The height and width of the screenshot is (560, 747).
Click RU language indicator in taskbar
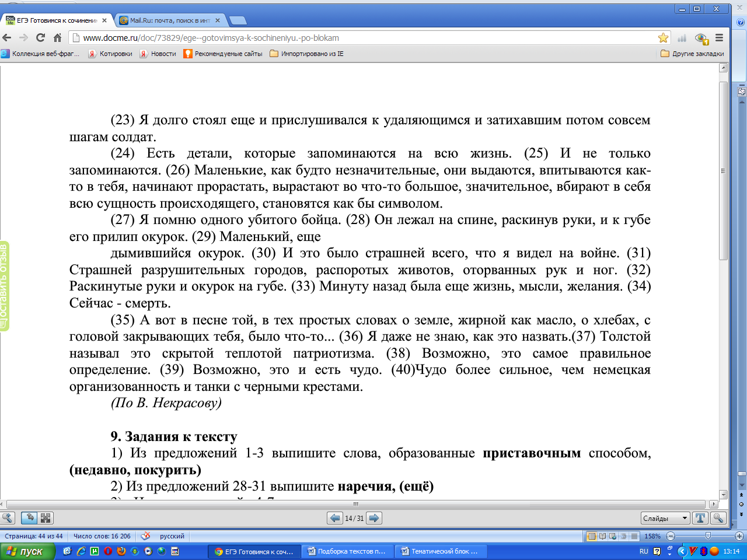point(644,551)
